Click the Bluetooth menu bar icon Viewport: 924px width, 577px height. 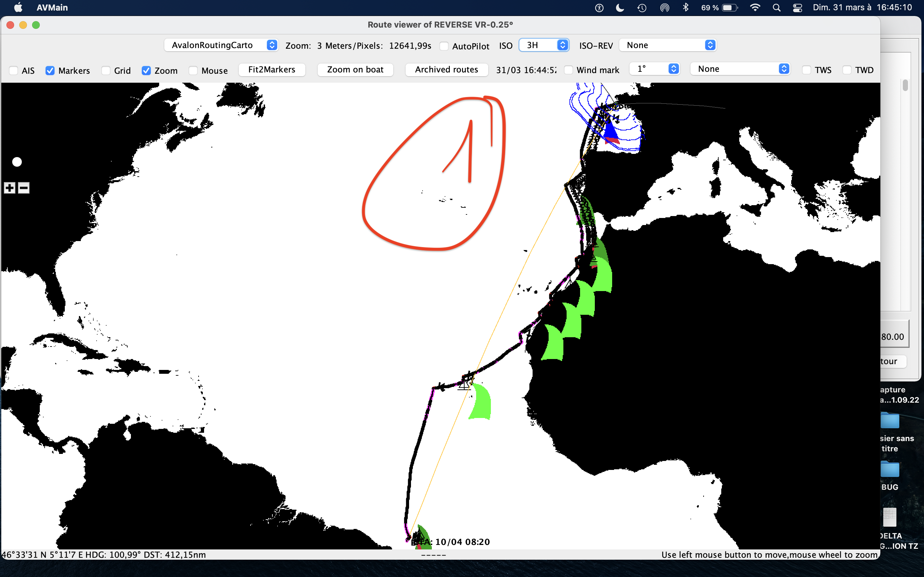point(685,8)
